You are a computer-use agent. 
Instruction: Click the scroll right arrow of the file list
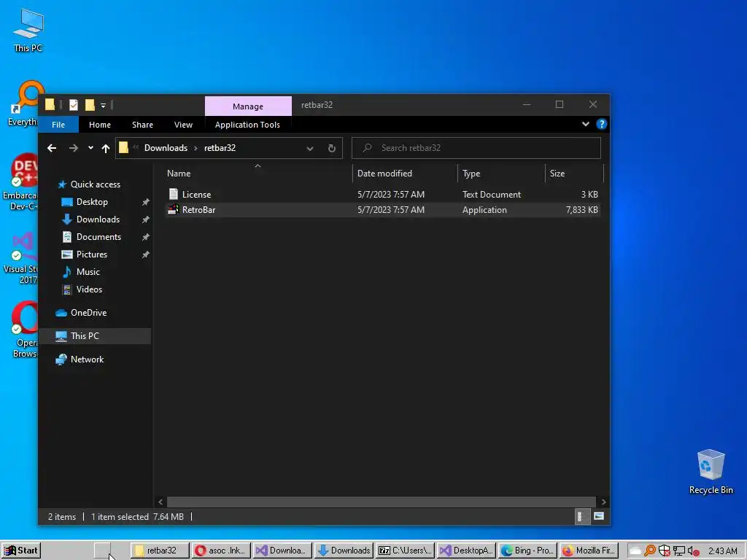pos(603,502)
